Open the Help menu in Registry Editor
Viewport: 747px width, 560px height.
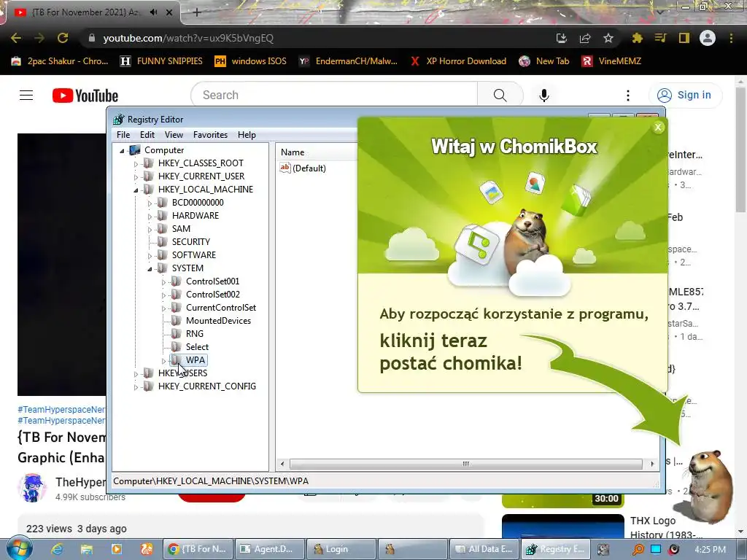tap(247, 135)
